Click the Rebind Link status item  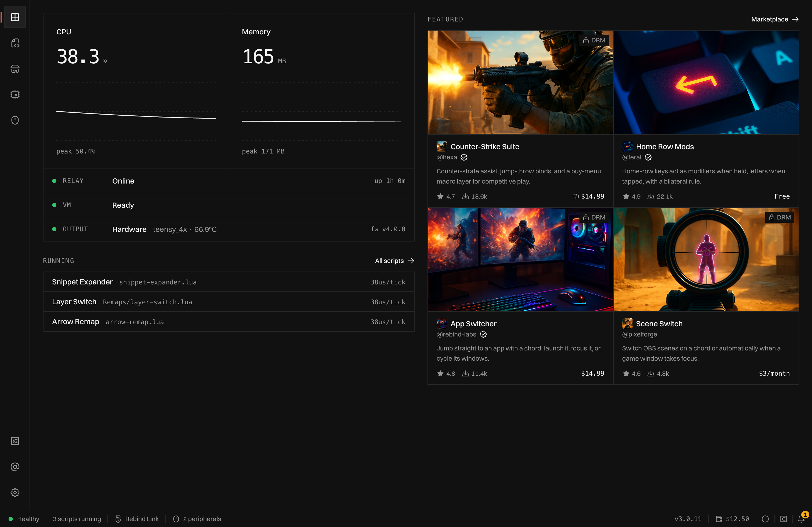(x=137, y=519)
